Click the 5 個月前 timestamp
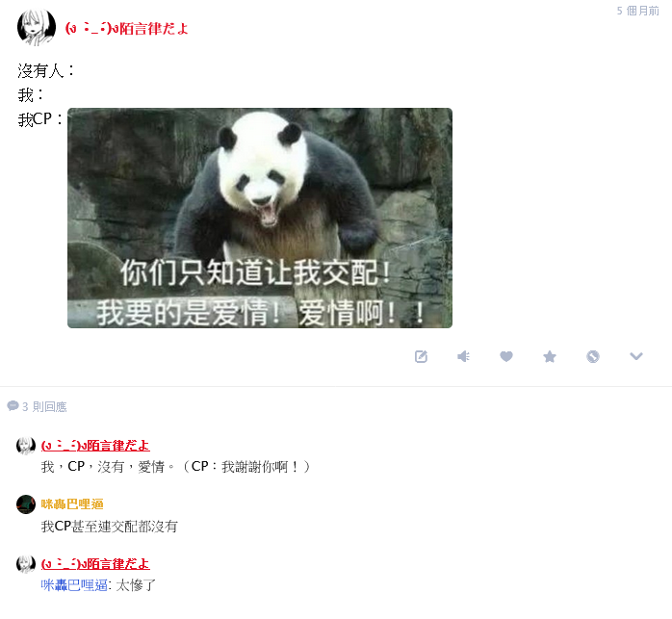Image resolution: width=672 pixels, height=619 pixels. click(x=637, y=11)
